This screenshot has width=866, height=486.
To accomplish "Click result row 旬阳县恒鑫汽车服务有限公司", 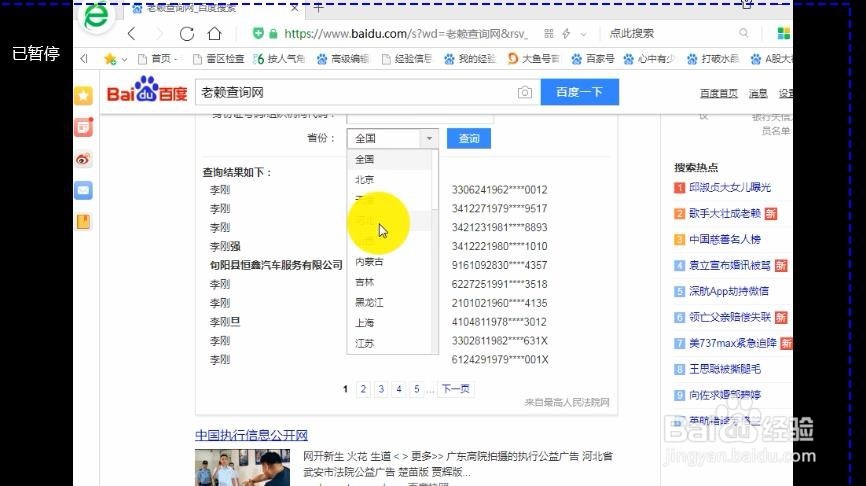I will [x=276, y=265].
